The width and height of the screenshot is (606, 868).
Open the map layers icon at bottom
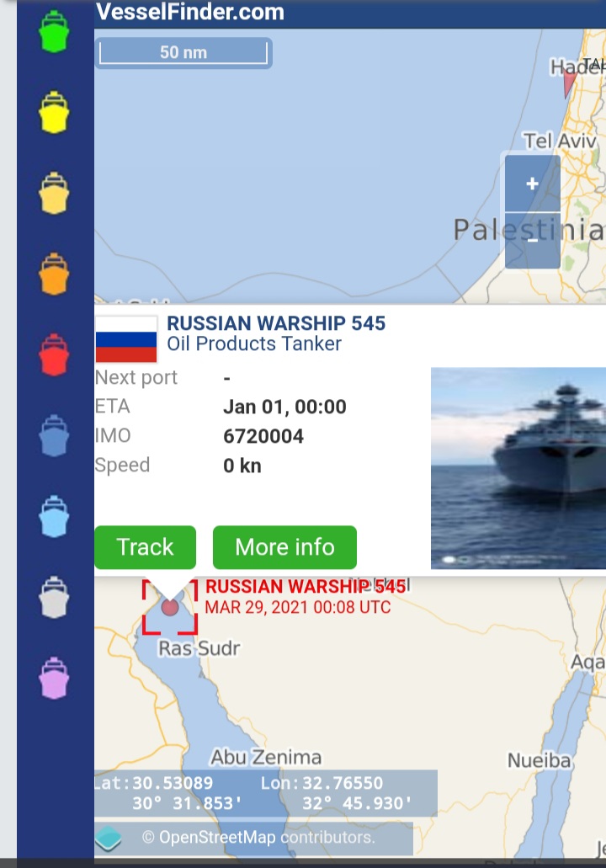[108, 838]
